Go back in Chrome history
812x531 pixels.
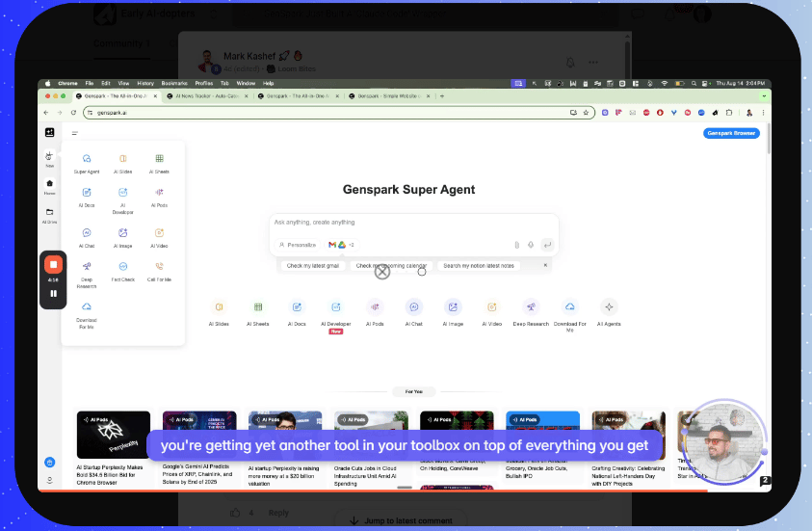[x=46, y=113]
